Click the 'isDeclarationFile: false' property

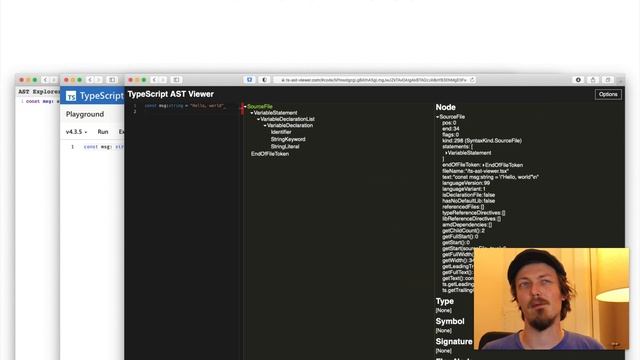click(469, 195)
